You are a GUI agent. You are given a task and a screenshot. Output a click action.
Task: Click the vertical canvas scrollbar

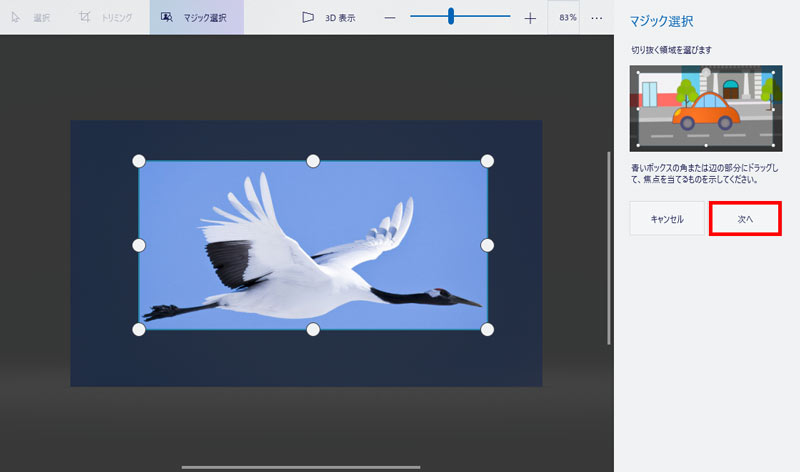(x=608, y=248)
